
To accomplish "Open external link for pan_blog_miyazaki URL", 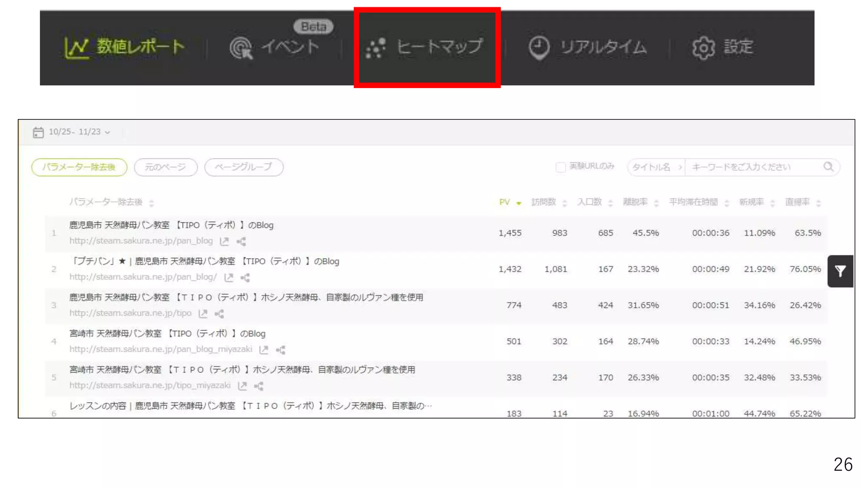I will [264, 350].
